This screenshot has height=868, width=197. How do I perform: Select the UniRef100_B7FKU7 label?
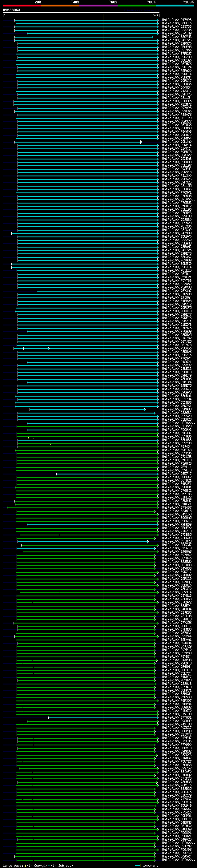pyautogui.click(x=177, y=54)
